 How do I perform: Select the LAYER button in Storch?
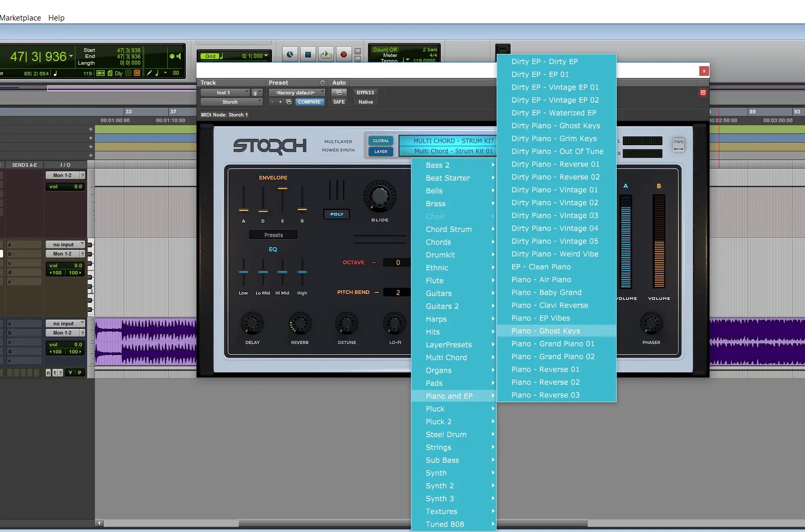pyautogui.click(x=381, y=152)
